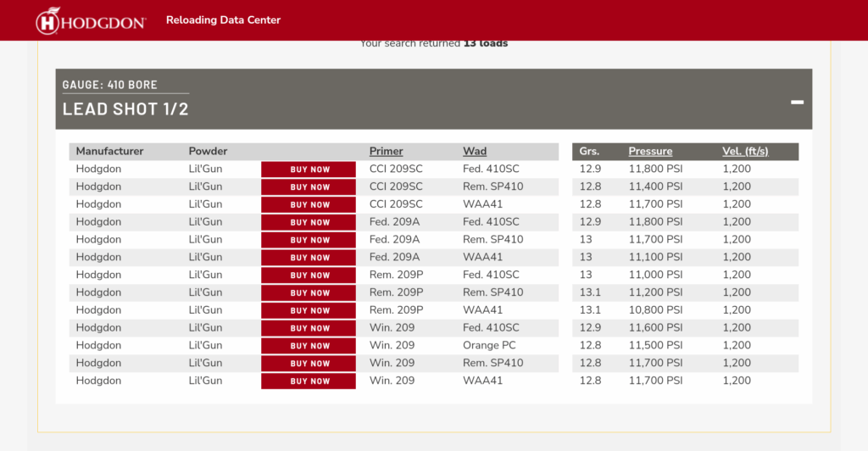Click the 'Manufacturer' column header
The height and width of the screenshot is (451, 868).
pos(109,151)
